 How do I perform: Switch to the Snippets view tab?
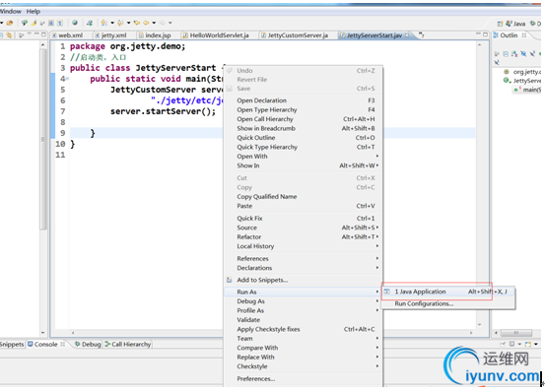[12, 344]
